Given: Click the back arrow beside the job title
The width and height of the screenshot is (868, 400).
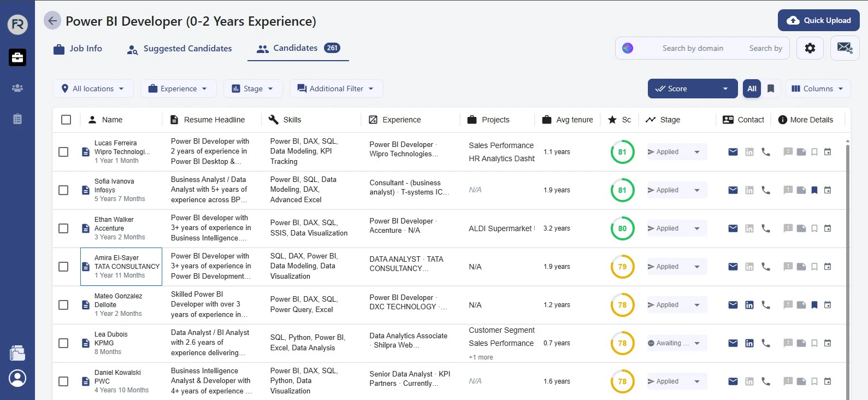Looking at the screenshot, I should [52, 21].
